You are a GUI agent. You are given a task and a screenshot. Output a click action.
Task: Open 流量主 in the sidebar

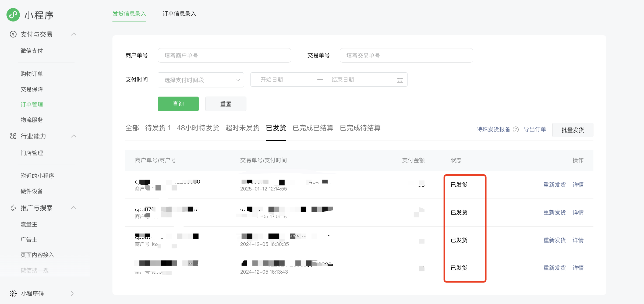point(29,224)
